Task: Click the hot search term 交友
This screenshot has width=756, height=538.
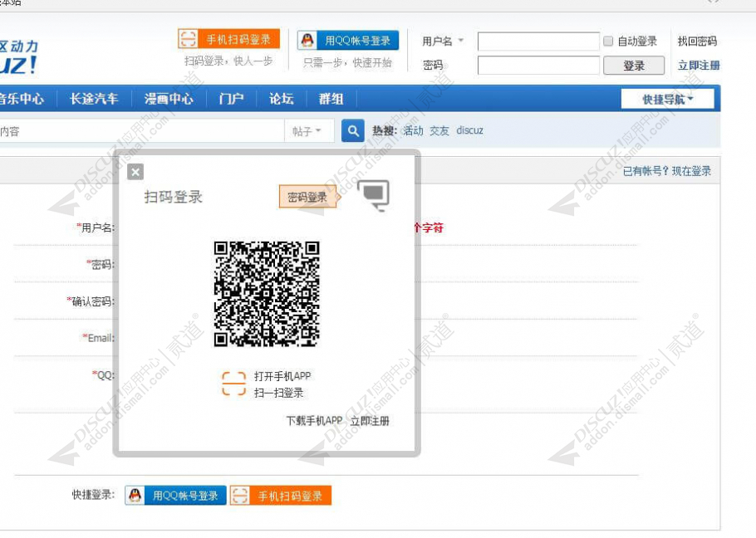Action: pyautogui.click(x=439, y=130)
